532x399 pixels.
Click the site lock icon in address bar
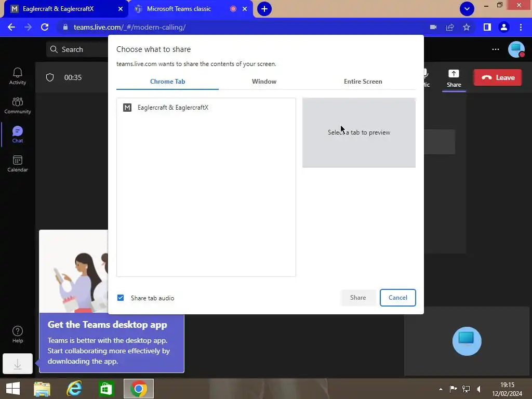pyautogui.click(x=65, y=27)
